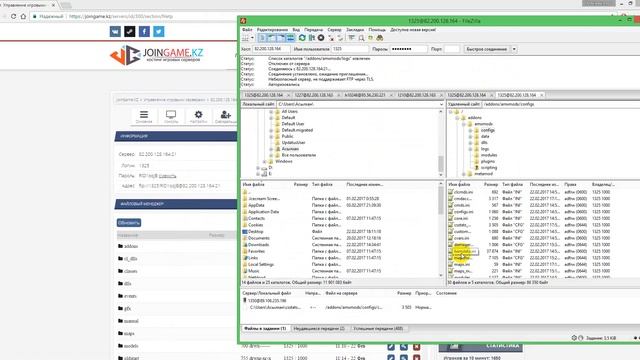Select the AppData folder in local file list
This screenshot has width=640, height=360.
click(256, 205)
